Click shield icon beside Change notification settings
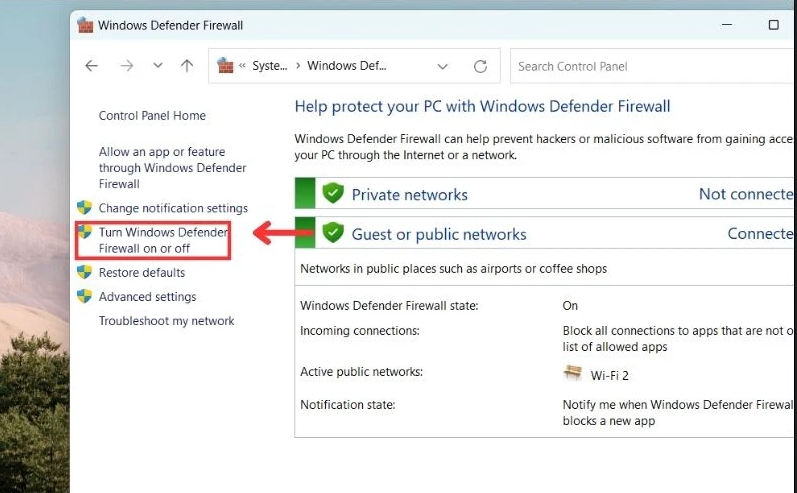 (84, 207)
